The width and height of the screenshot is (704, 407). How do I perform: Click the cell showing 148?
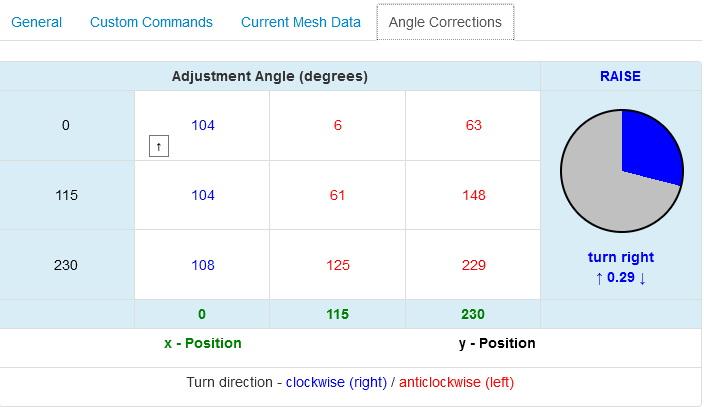coord(473,195)
